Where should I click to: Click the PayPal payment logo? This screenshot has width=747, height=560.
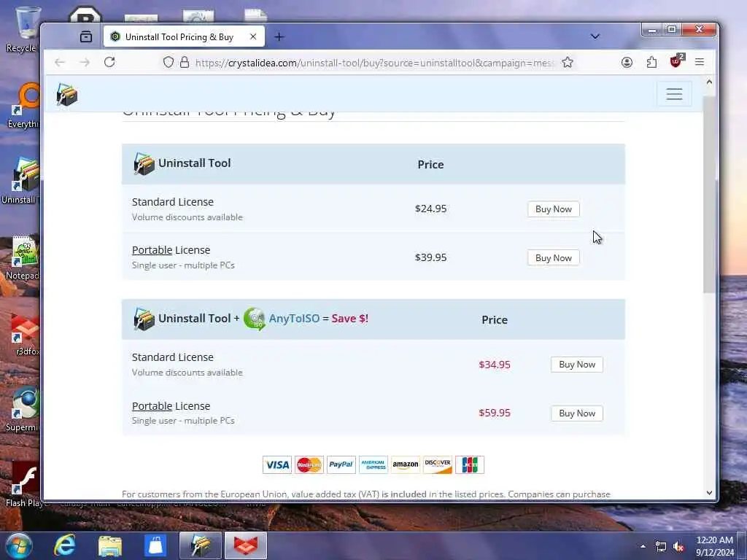point(341,464)
